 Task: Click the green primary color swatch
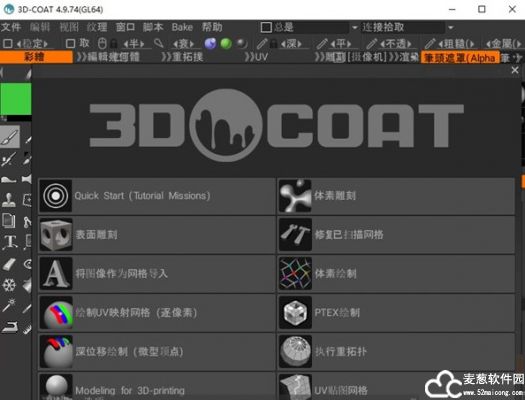point(16,99)
